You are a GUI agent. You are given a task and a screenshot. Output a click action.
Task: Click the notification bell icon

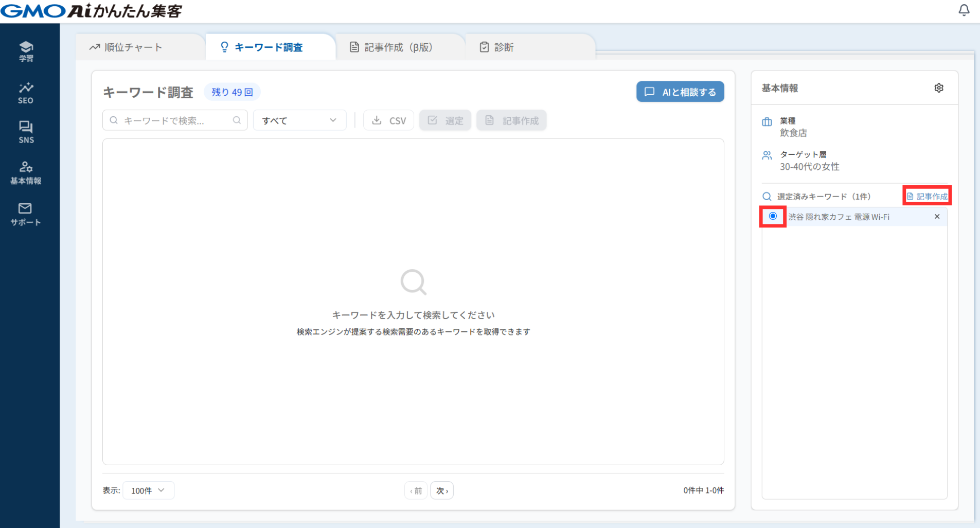964,10
